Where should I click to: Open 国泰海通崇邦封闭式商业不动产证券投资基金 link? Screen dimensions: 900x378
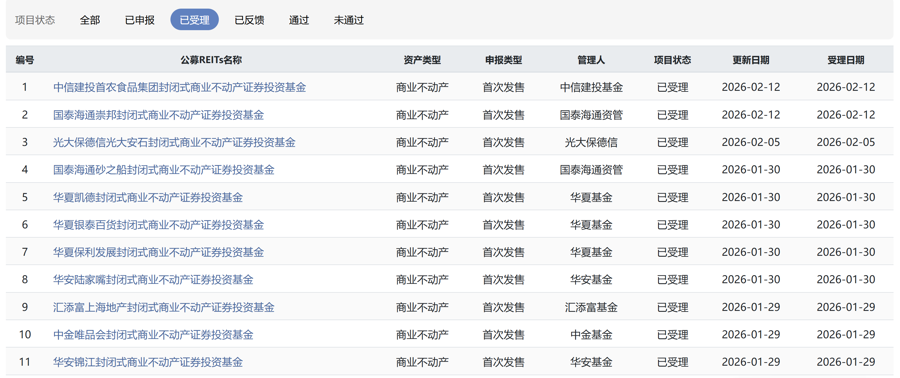[x=158, y=115]
